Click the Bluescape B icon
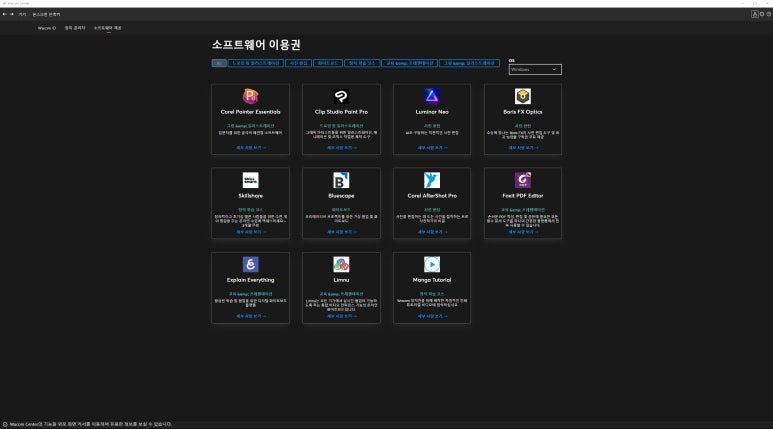Viewport: 773px width, 429px height. [x=341, y=180]
